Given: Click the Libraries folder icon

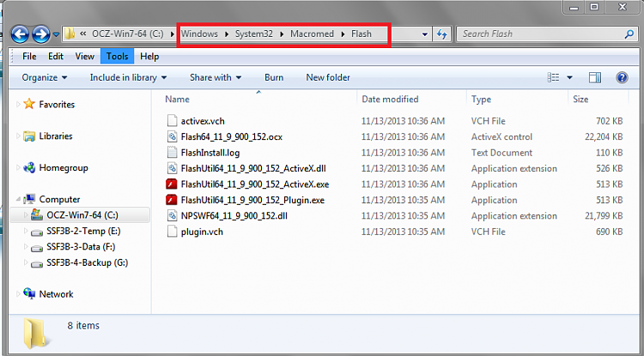Looking at the screenshot, I should pos(29,136).
